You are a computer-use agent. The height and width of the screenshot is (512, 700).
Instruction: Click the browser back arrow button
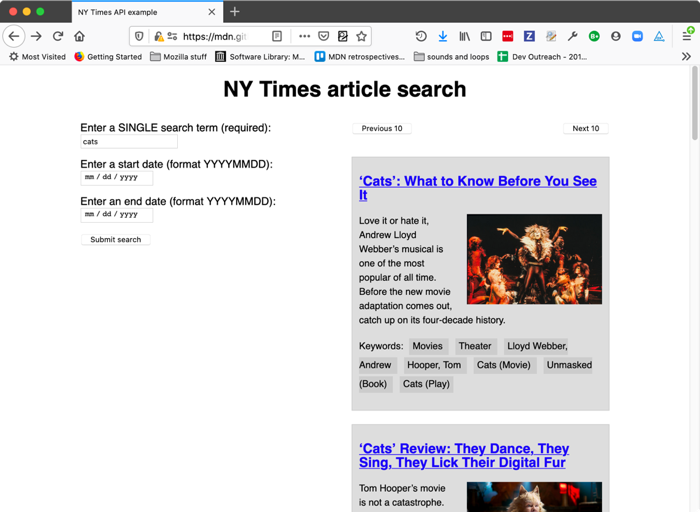tap(14, 36)
